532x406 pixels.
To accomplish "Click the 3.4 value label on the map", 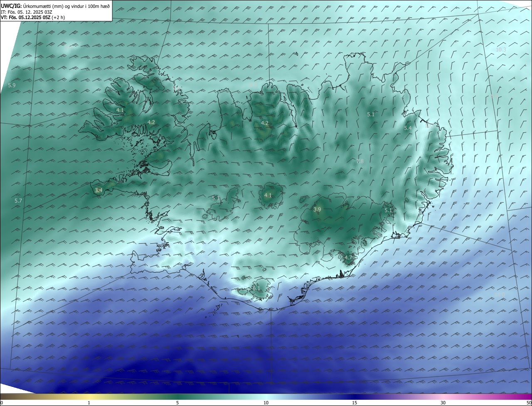I will click(99, 190).
